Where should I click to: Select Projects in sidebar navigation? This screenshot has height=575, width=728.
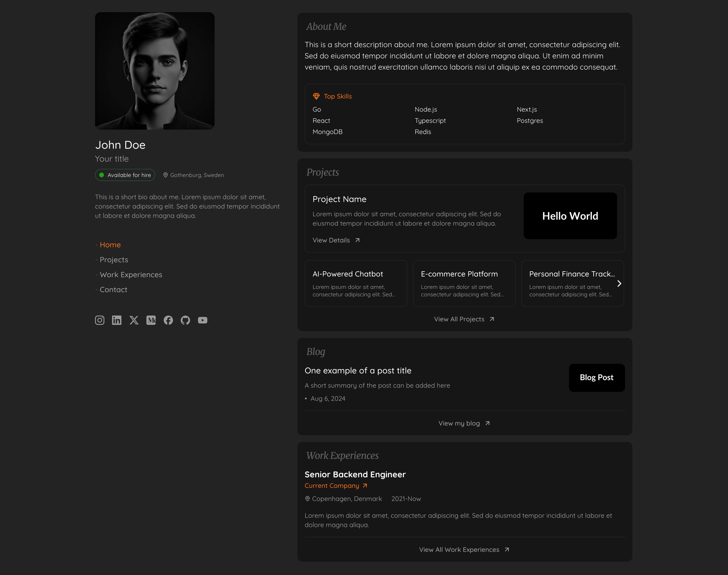tap(114, 259)
